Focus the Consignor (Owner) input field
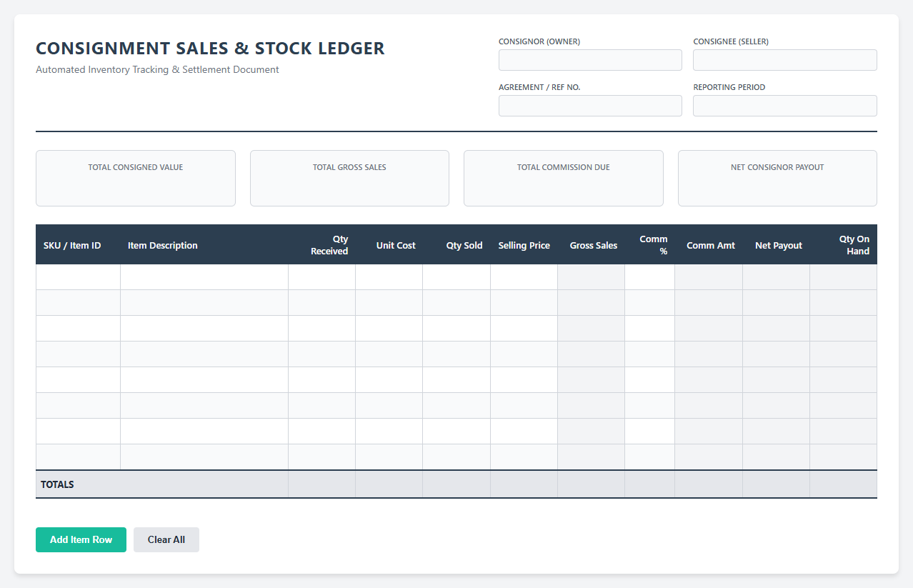This screenshot has height=588, width=913. pyautogui.click(x=590, y=60)
